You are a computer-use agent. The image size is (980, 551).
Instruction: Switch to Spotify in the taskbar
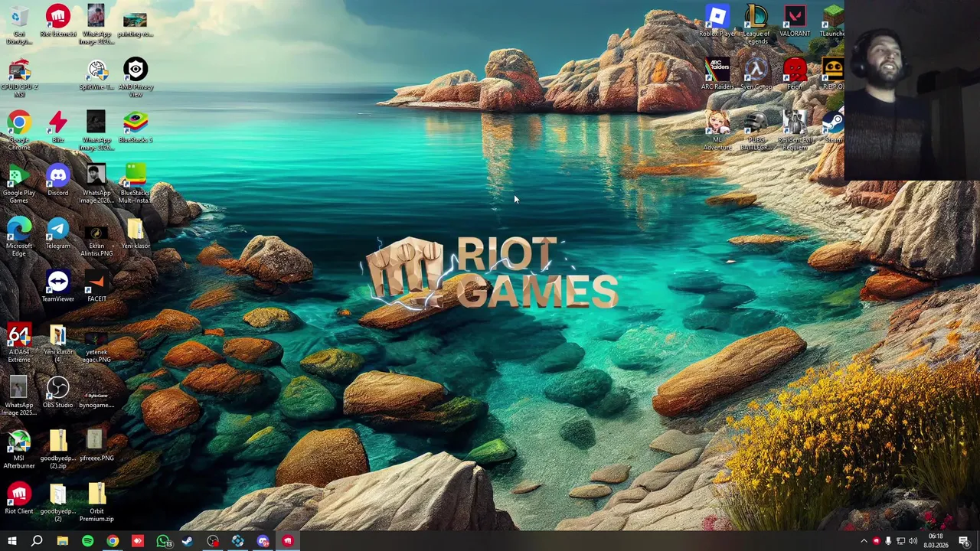(x=87, y=541)
